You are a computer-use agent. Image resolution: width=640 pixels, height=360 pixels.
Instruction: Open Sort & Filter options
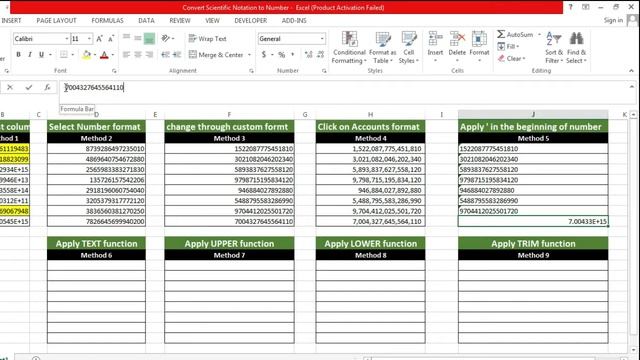[554, 47]
